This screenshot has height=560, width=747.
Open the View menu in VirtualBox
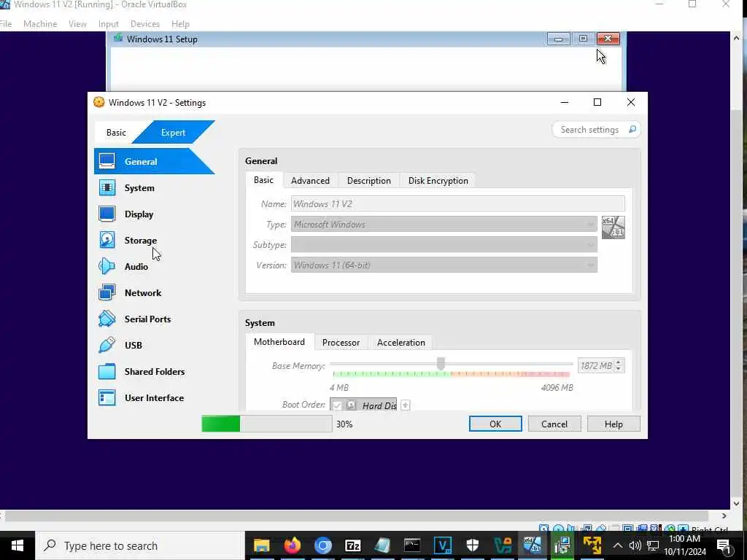[77, 24]
